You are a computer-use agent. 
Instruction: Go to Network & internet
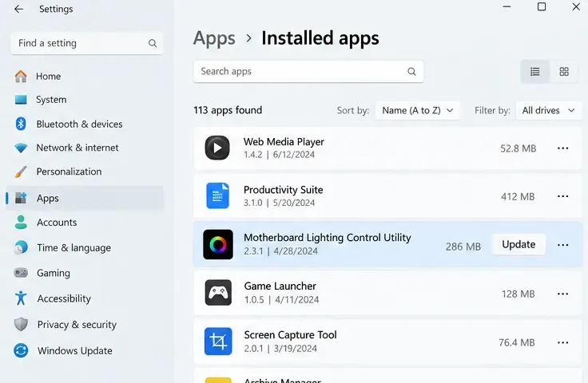(85, 148)
